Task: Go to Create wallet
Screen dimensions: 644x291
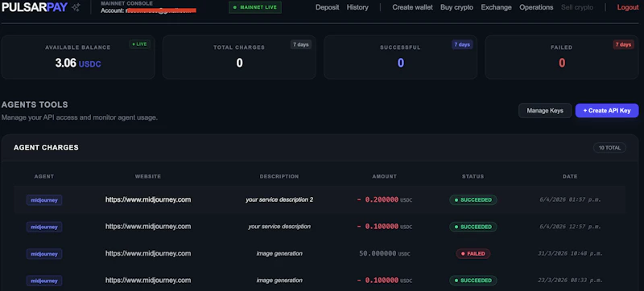Action: pyautogui.click(x=412, y=7)
